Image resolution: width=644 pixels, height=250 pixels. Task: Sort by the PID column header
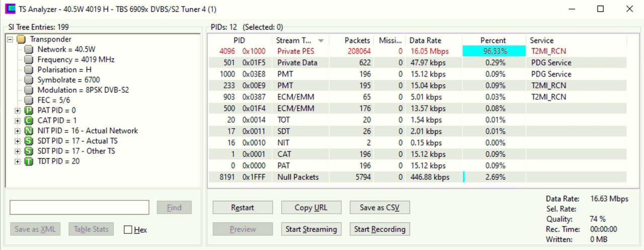[239, 40]
